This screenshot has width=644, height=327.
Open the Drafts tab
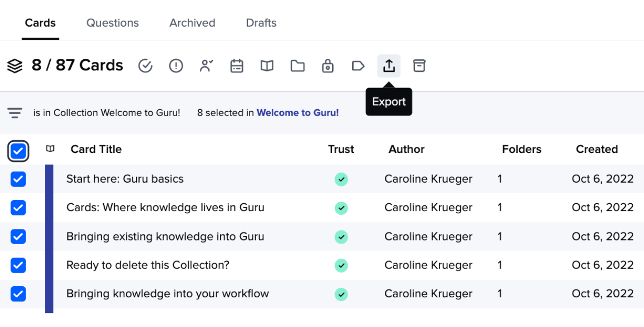pos(261,23)
